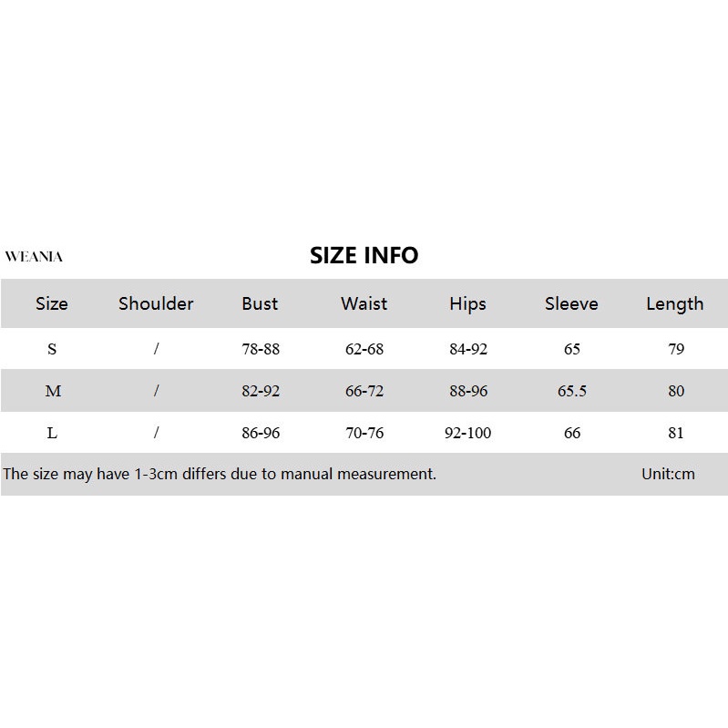Click the SIZE INFO title
This screenshot has width=728, height=728.
(x=364, y=255)
